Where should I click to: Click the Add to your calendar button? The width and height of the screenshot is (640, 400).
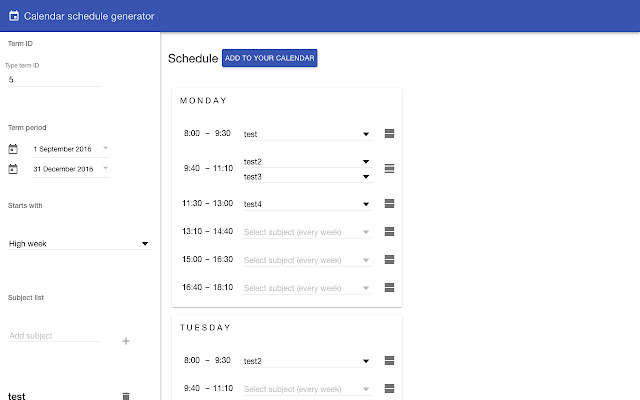click(x=269, y=58)
